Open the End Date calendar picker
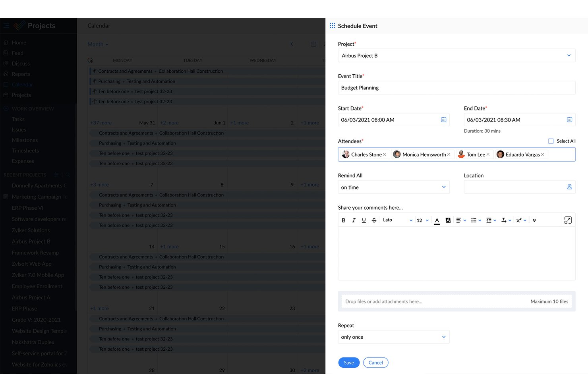The height and width of the screenshot is (392, 588). pyautogui.click(x=569, y=120)
